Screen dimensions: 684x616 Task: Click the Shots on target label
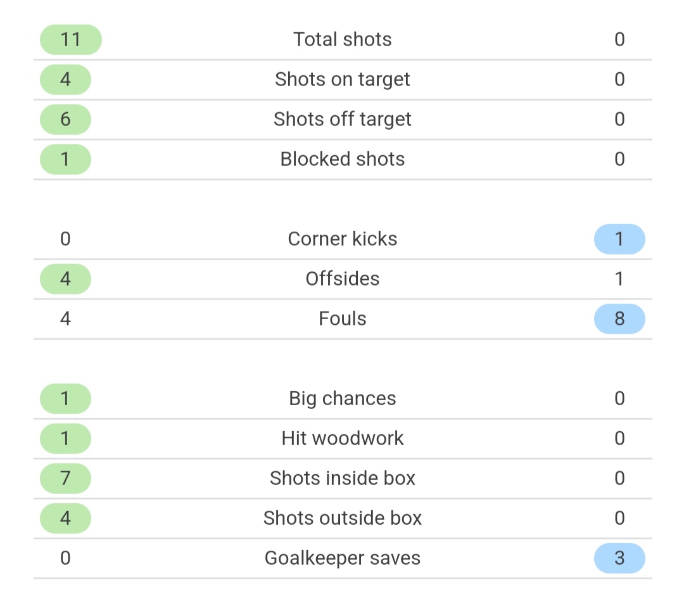(343, 79)
